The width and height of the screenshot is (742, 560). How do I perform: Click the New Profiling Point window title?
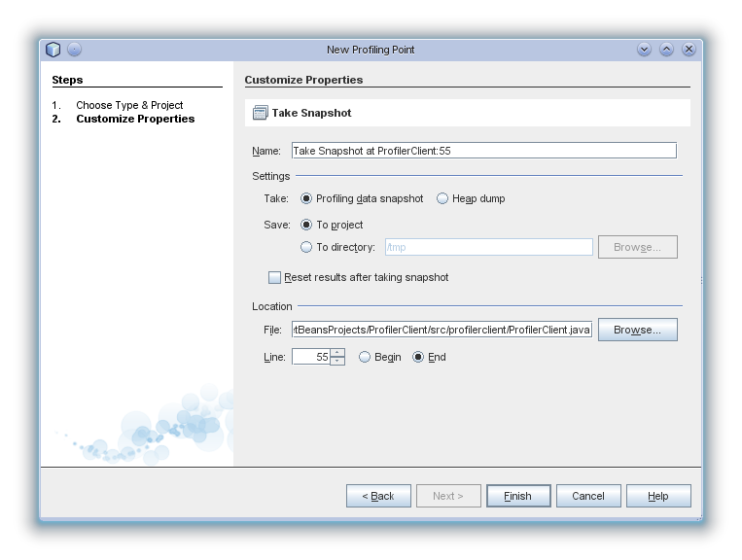pos(371,50)
